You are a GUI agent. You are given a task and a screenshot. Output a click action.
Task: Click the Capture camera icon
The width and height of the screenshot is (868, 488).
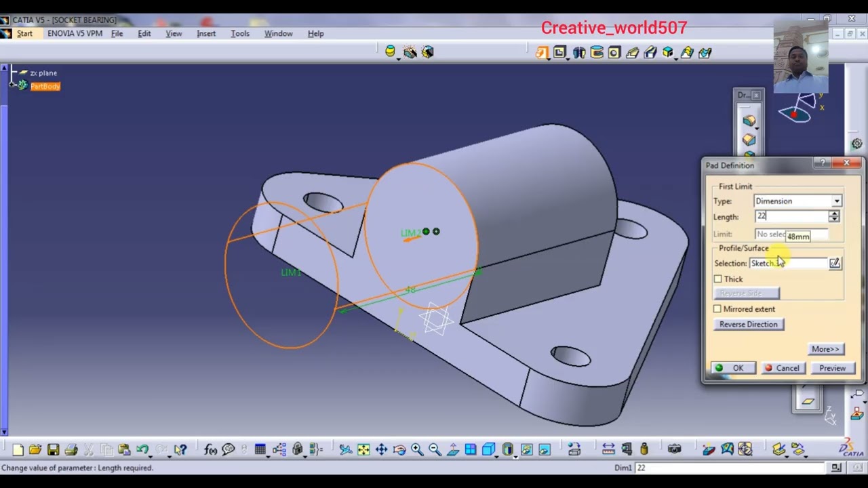674,449
